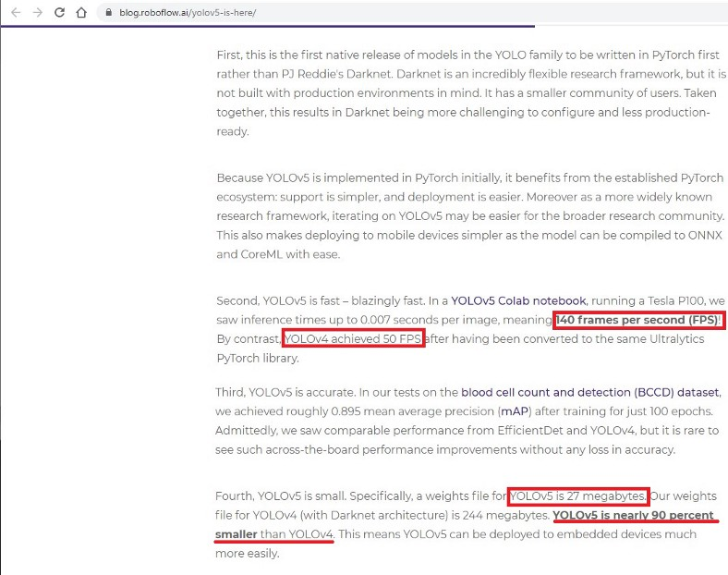
Task: Click the text 'YOLOv5 is 27 megabytes.'
Action: click(577, 496)
